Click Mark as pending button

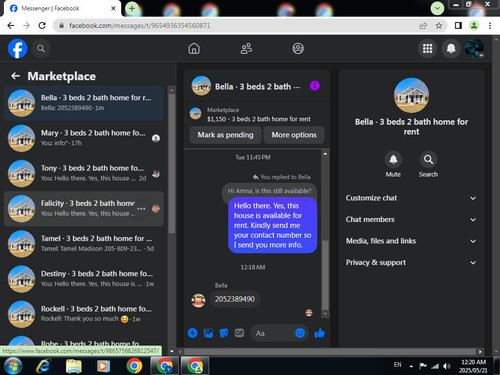tap(225, 135)
